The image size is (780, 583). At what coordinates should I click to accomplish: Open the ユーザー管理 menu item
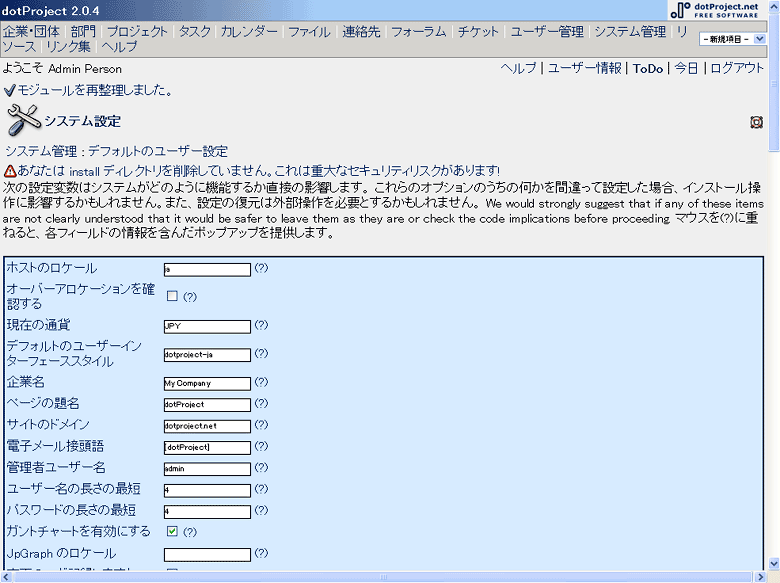coord(547,31)
